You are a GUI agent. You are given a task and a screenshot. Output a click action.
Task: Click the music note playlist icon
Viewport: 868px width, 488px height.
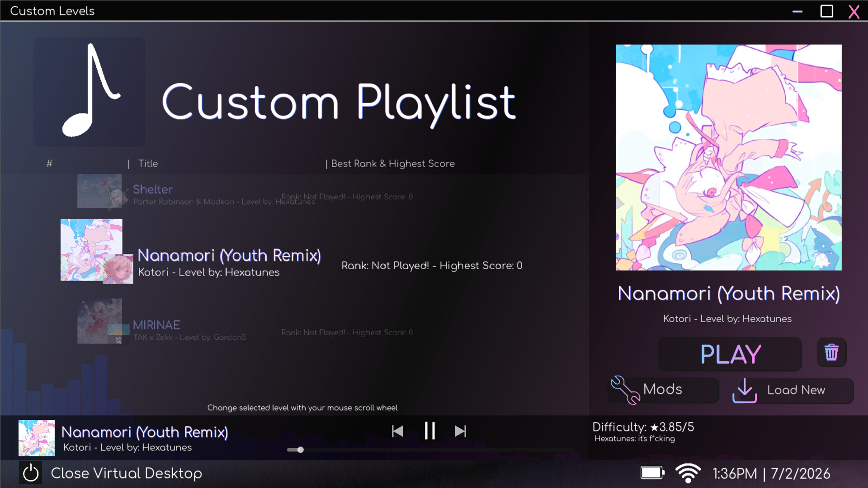tap(90, 92)
